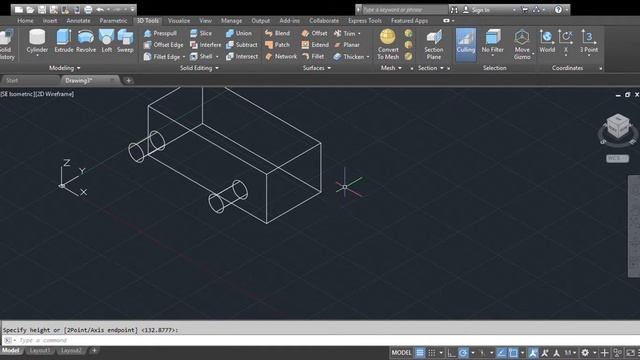This screenshot has width=640, height=360.
Task: Expand the Solid Editing panel
Action: [x=199, y=68]
